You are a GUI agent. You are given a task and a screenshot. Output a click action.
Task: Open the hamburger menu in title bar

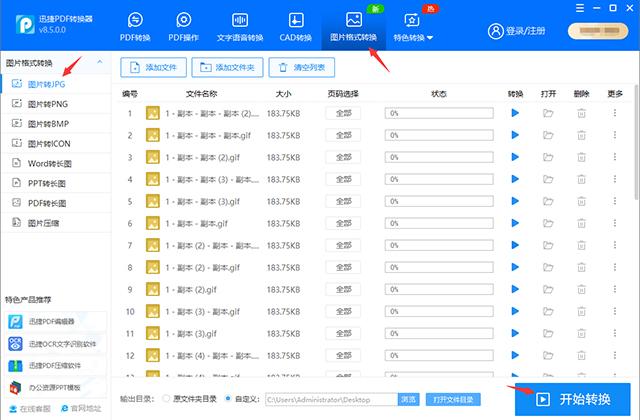tap(580, 8)
